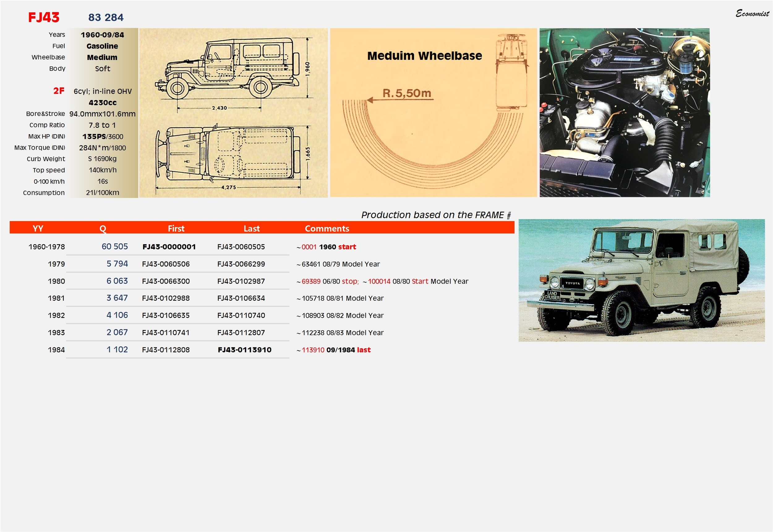
Task: Select frame number FJ43-0102988
Action: (166, 298)
